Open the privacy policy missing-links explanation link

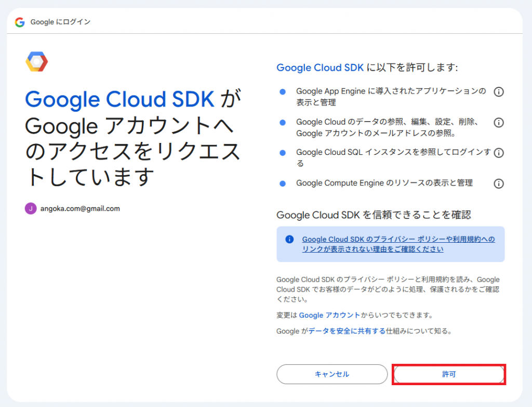[398, 244]
